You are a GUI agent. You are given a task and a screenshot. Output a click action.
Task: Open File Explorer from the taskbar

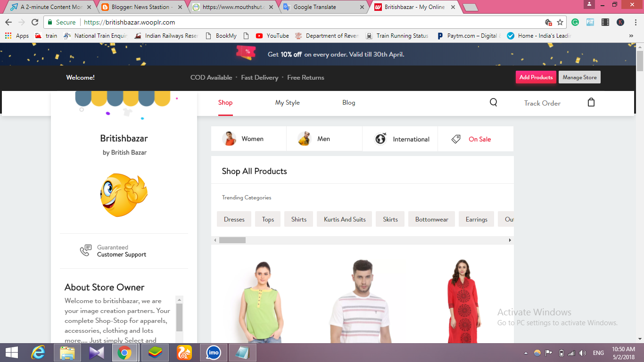pyautogui.click(x=67, y=353)
